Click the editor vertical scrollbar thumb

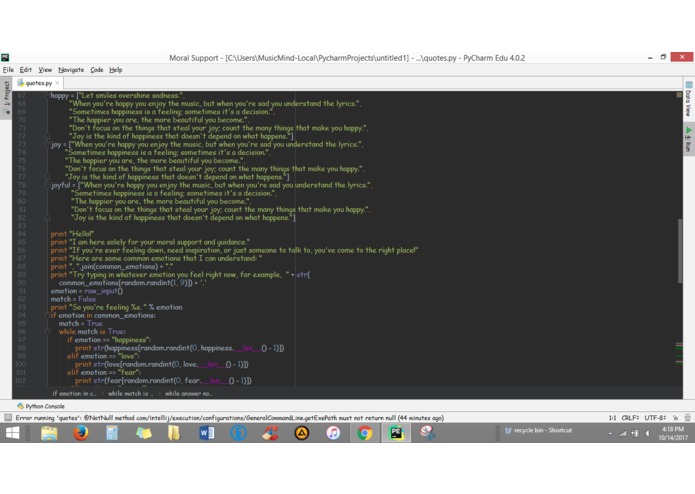[679, 251]
